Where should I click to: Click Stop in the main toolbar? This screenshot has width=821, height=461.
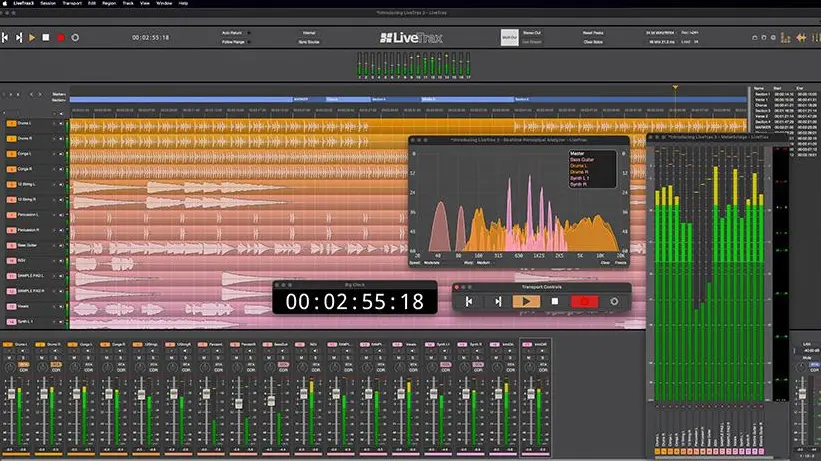pyautogui.click(x=46, y=37)
